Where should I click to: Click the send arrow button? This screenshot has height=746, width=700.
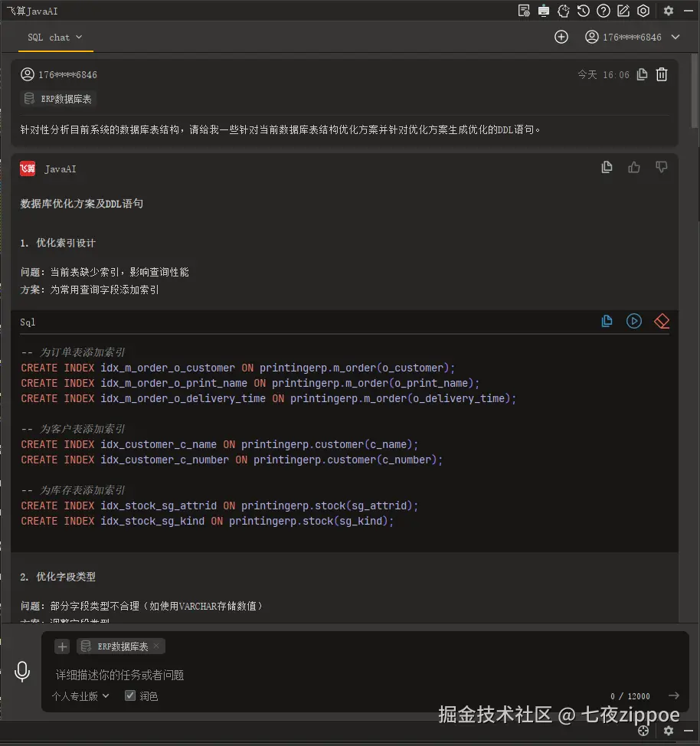pos(673,695)
